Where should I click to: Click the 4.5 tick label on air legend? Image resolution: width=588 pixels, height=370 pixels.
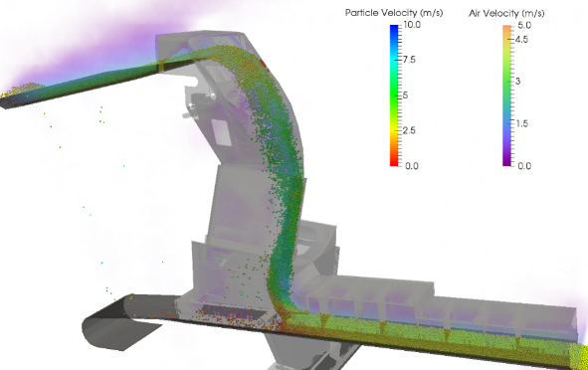(x=521, y=40)
